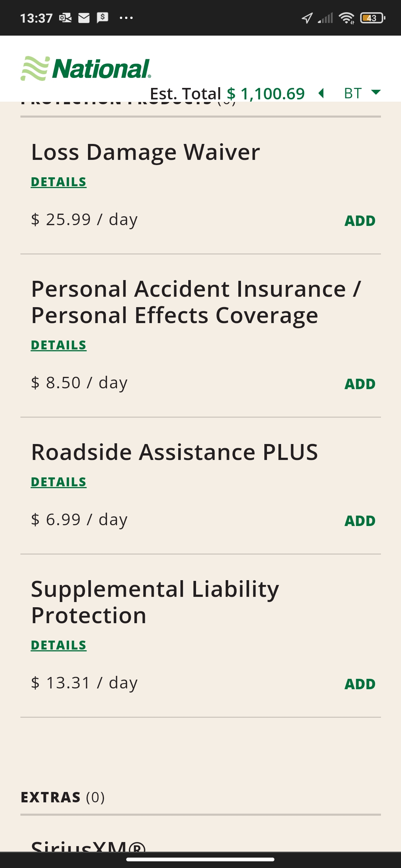Tap the battery indicator icon
The image size is (401, 868).
[372, 18]
